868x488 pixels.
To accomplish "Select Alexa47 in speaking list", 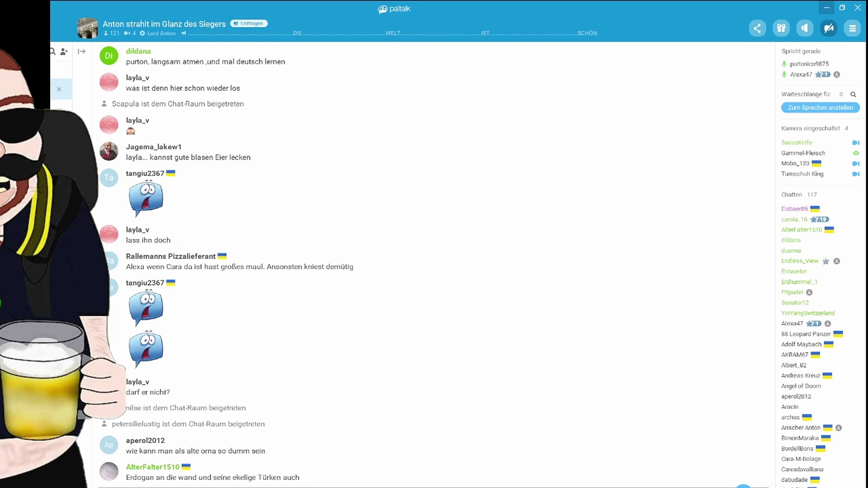I will [801, 75].
